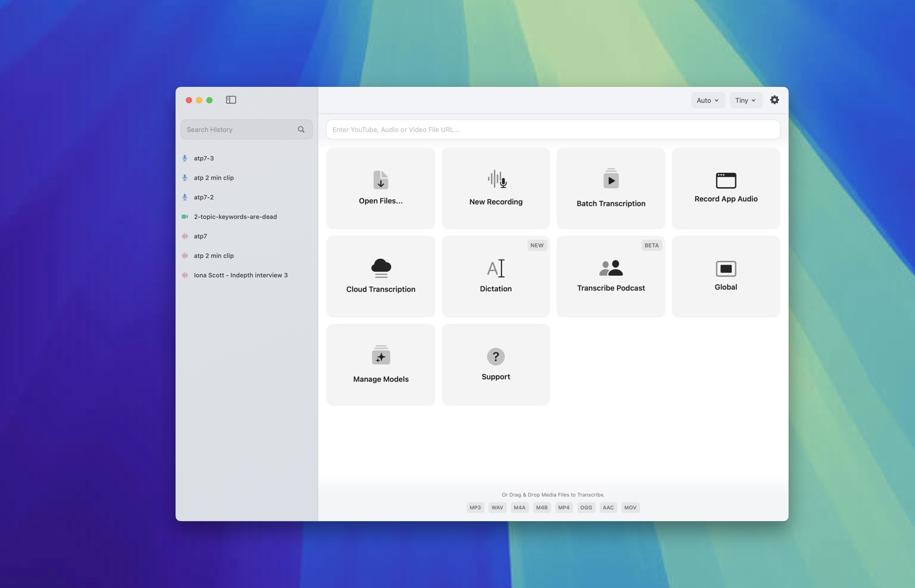Viewport: 915px width, 588px height.
Task: Open 2-topic-keywords-are-dead recording
Action: tap(235, 216)
